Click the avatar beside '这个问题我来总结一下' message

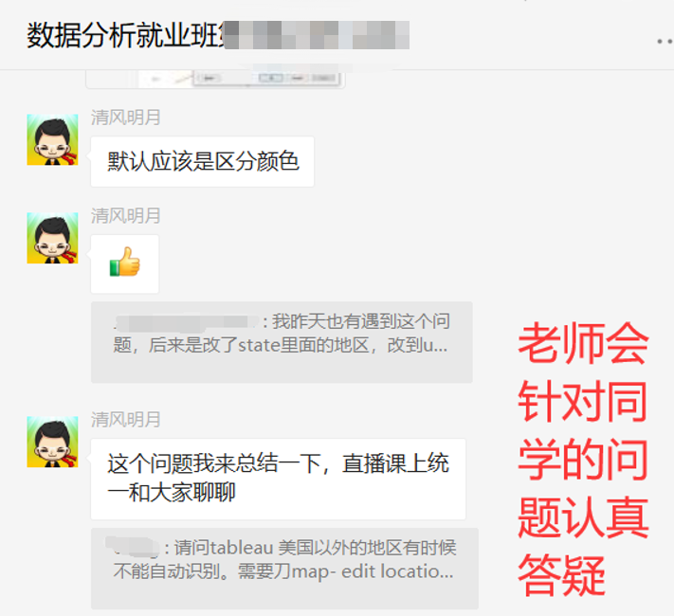pos(52,442)
